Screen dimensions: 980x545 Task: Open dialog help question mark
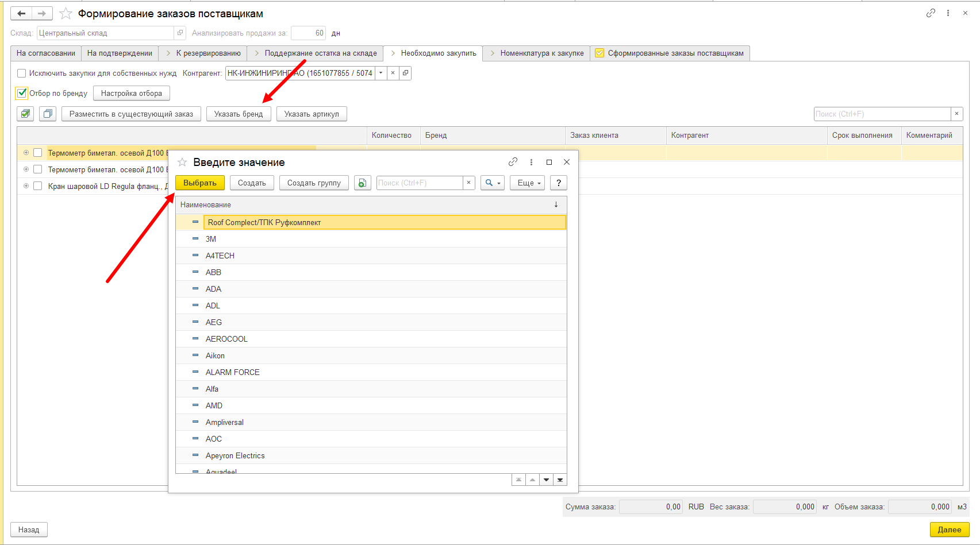558,183
